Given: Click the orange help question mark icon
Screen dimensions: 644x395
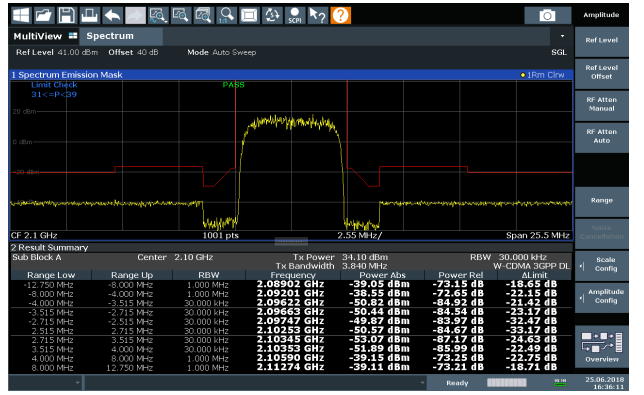Looking at the screenshot, I should [340, 15].
